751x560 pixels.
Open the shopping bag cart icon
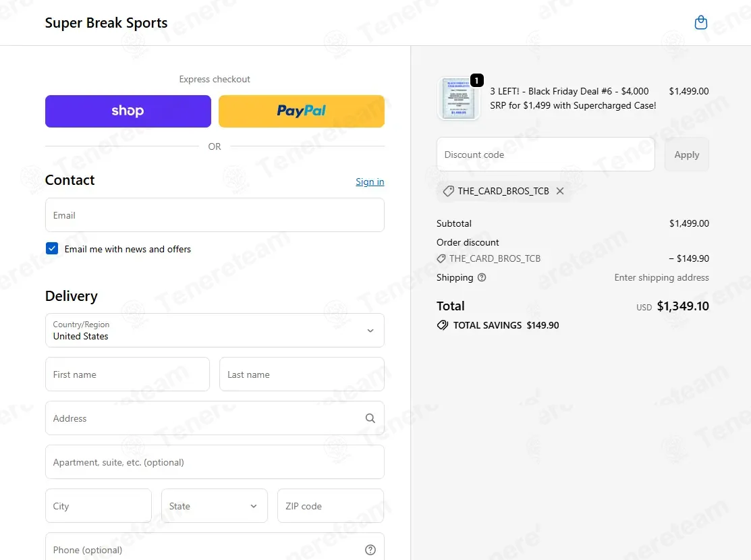(x=700, y=22)
